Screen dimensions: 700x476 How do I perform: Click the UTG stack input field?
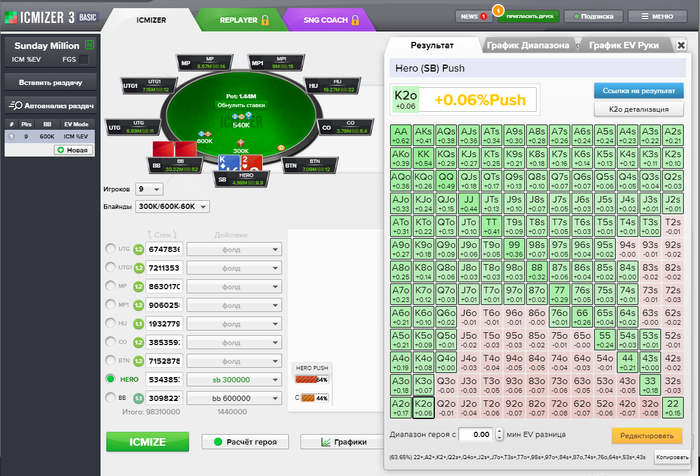(x=164, y=249)
